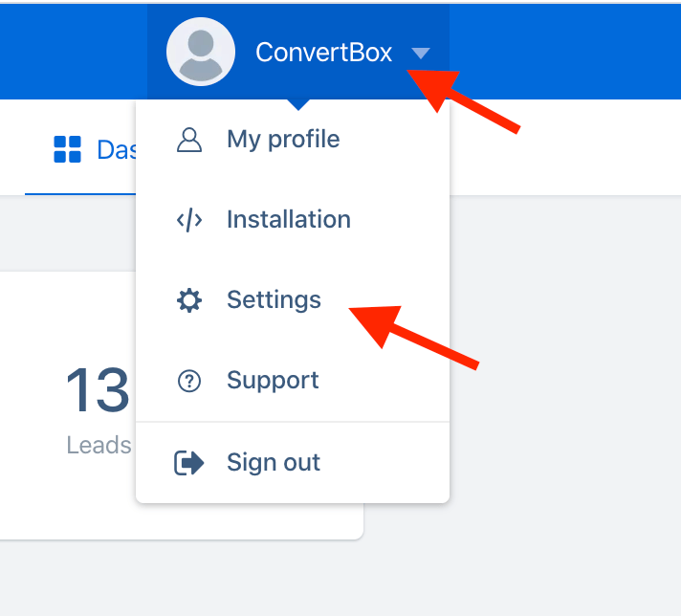The height and width of the screenshot is (616, 681).
Task: Click the exit arrow Sign out icon
Action: click(x=189, y=463)
